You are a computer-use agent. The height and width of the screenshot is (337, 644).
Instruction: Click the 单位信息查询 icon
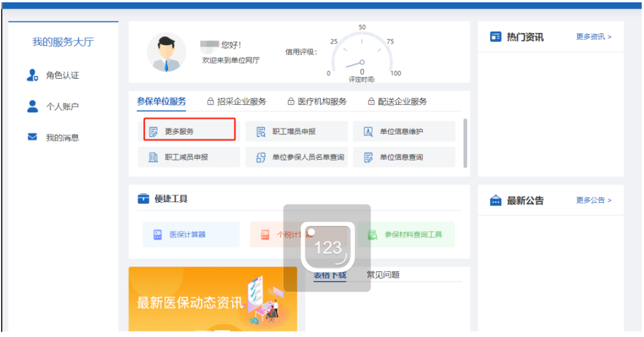tap(369, 157)
